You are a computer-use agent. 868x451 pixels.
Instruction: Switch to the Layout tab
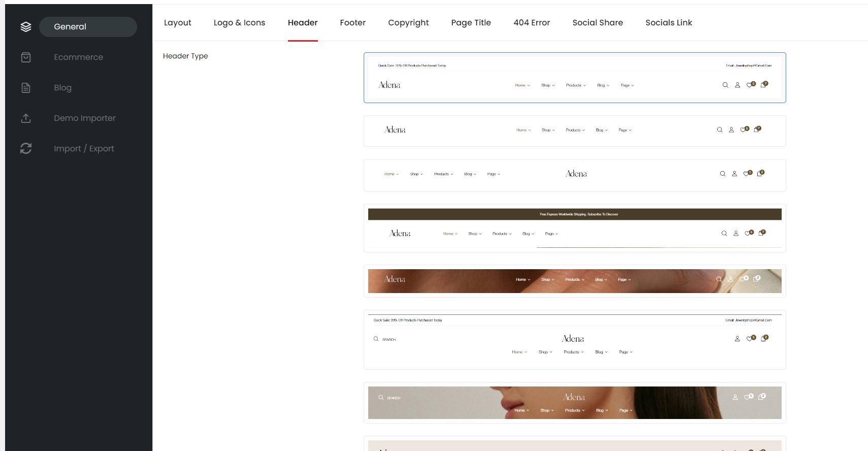(x=177, y=23)
